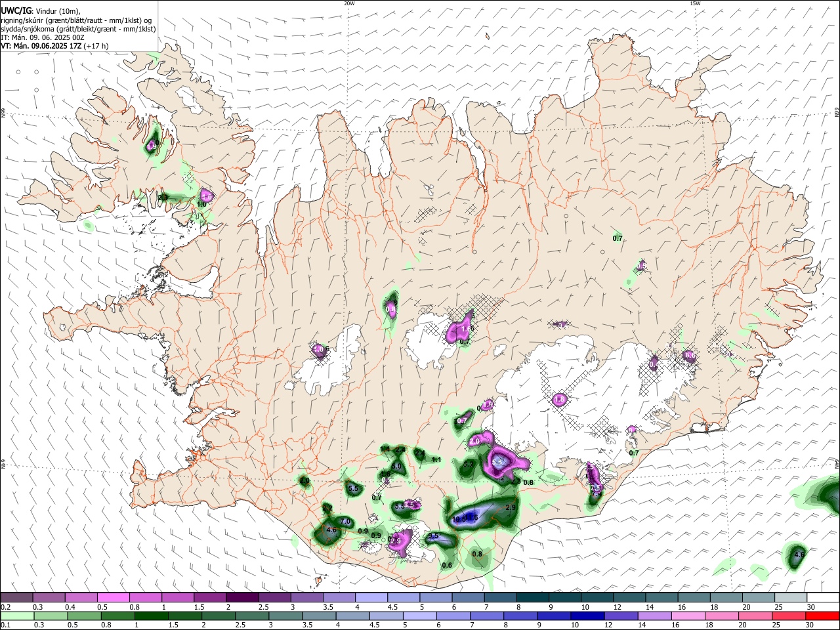Screen dimensions: 840x630
Task: Click the 0.2 label in the legend
Action: (6, 607)
